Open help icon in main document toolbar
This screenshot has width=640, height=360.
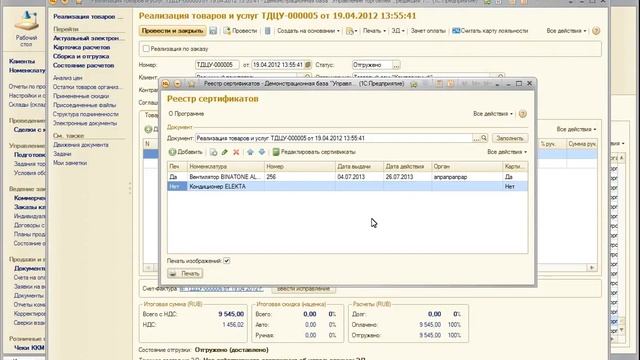(596, 31)
